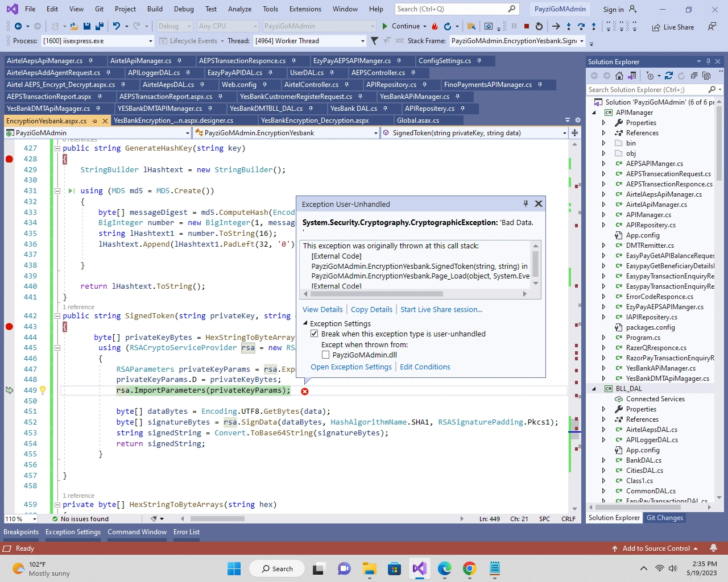Check the PayziGoMAdmin.dll exception checkbox
Image resolution: width=728 pixels, height=582 pixels.
(x=325, y=355)
